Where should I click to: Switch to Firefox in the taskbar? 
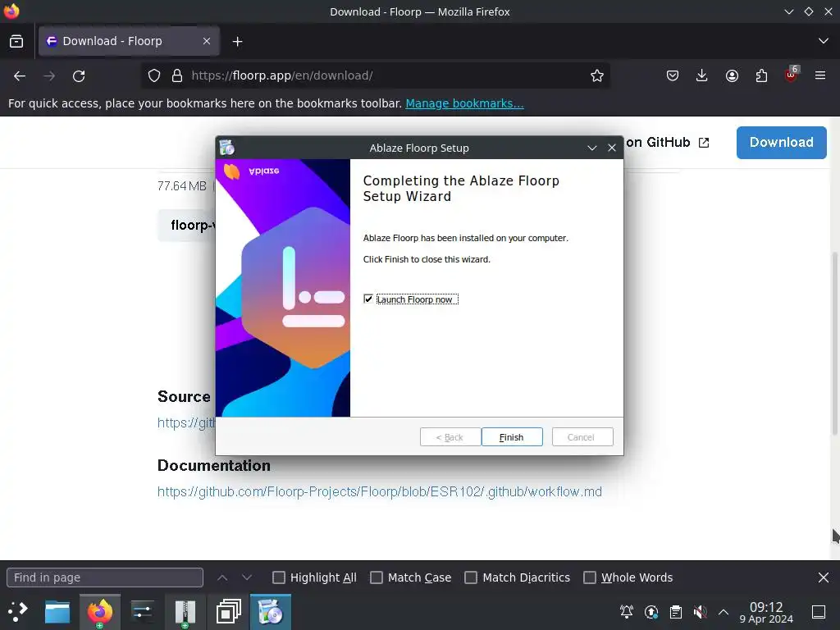pyautogui.click(x=100, y=612)
